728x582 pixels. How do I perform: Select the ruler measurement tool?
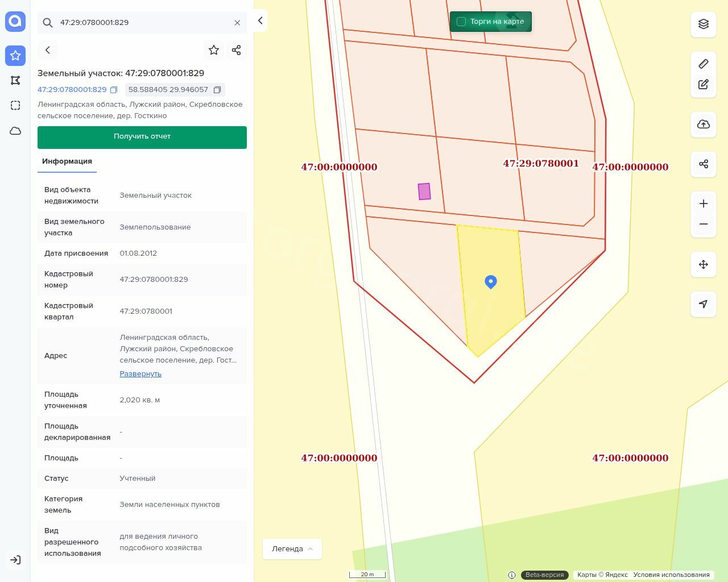703,64
